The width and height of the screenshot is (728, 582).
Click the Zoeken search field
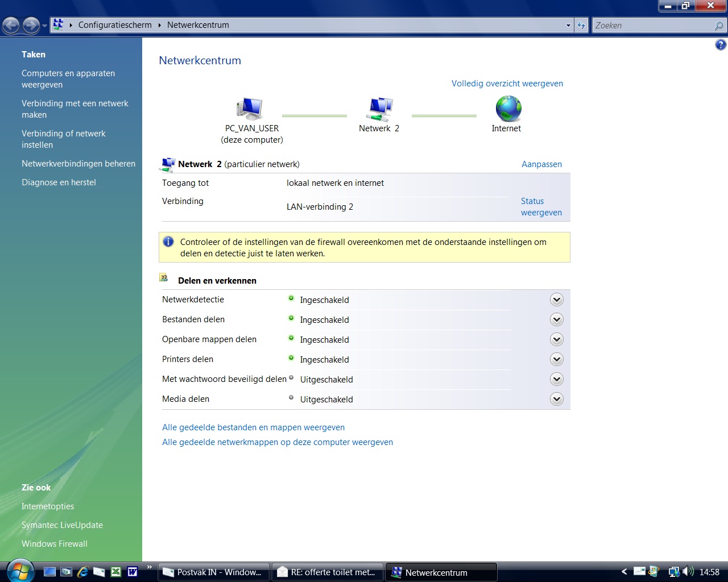click(x=654, y=25)
